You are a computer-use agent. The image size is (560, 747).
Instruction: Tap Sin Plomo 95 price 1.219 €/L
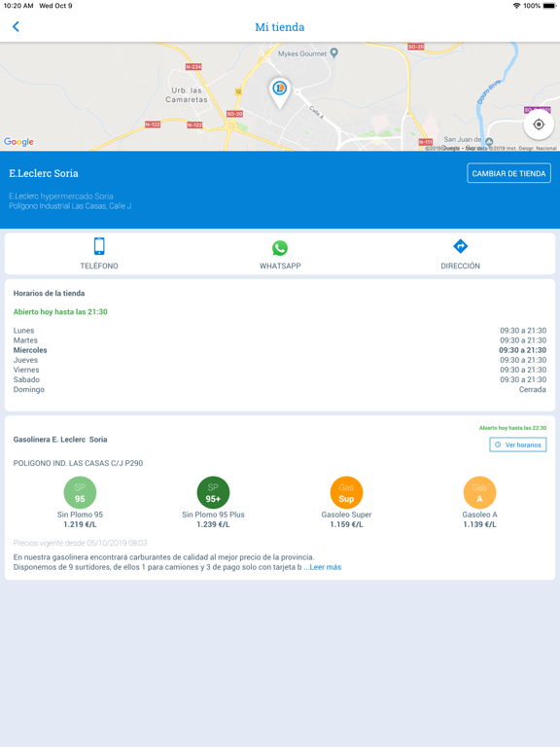80,524
